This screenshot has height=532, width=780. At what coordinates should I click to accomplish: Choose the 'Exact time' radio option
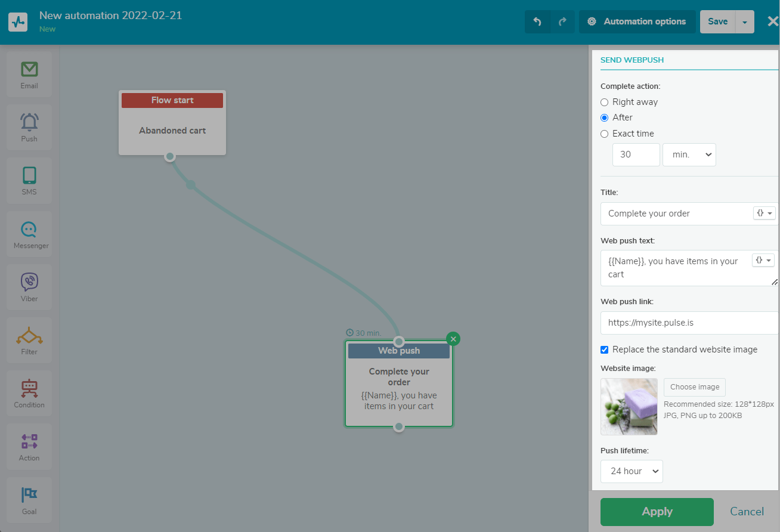click(x=605, y=134)
